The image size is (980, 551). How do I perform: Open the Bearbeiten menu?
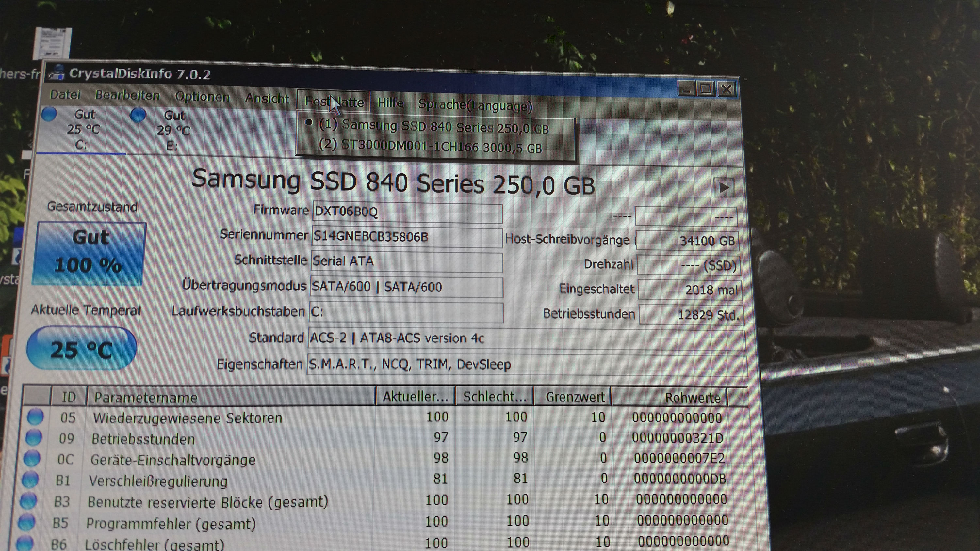(x=127, y=95)
